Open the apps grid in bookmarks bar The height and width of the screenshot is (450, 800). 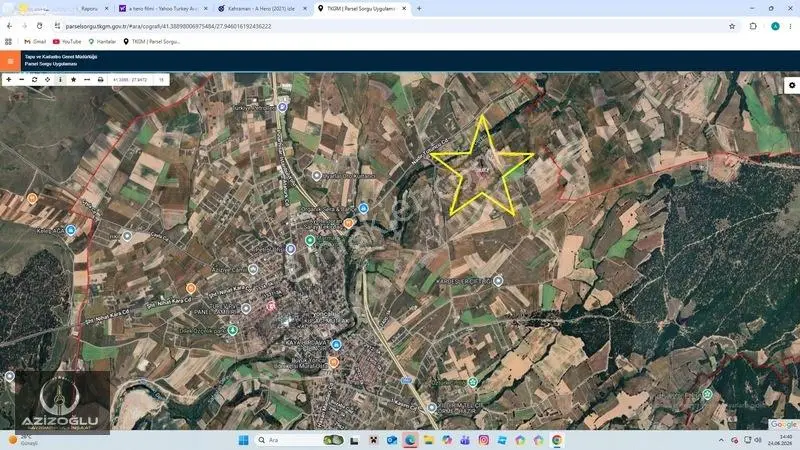pos(8,41)
